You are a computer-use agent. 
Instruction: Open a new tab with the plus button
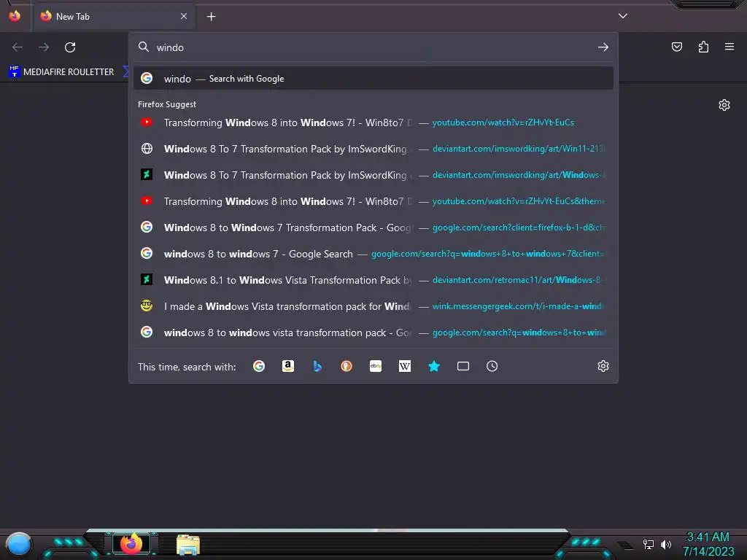(211, 17)
